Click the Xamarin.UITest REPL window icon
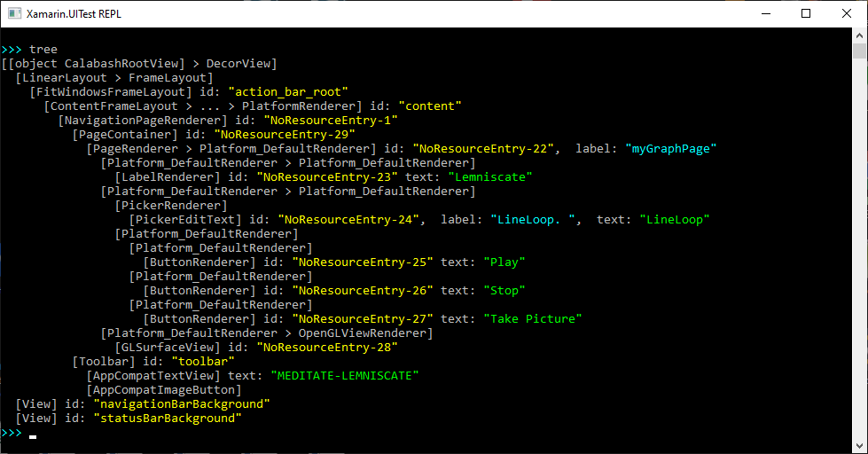 [14, 13]
